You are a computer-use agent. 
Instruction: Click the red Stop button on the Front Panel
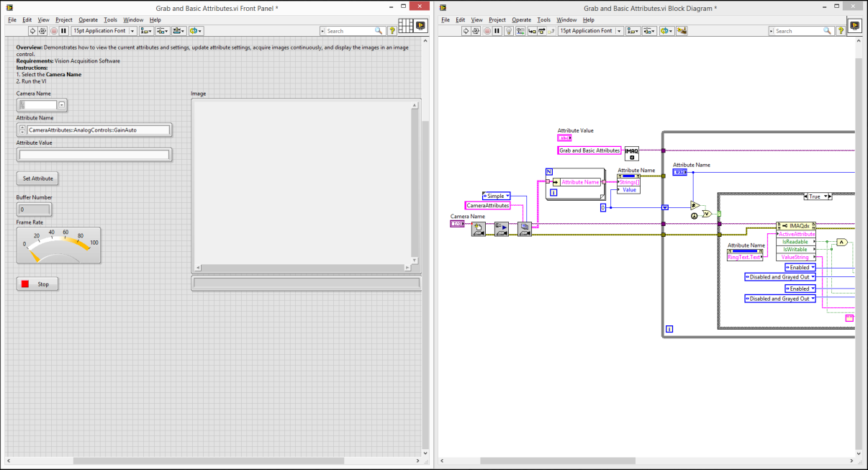(37, 284)
